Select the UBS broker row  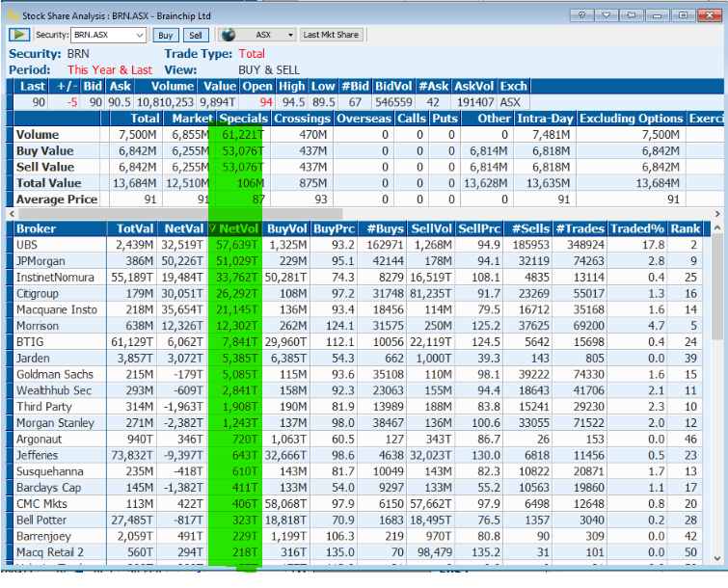(29, 245)
